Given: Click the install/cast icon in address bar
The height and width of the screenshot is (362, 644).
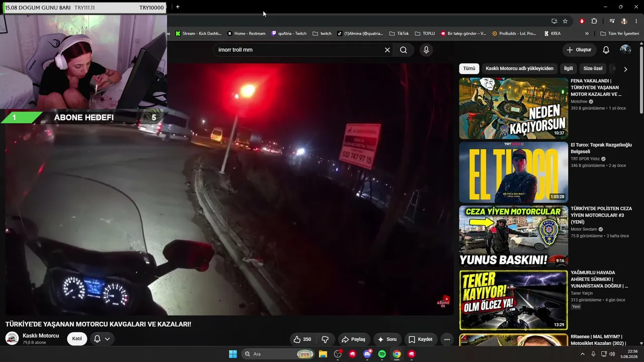Looking at the screenshot, I should [554, 21].
